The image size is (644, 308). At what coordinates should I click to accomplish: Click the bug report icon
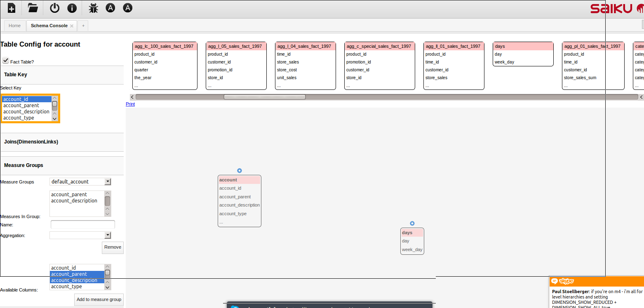pos(94,8)
